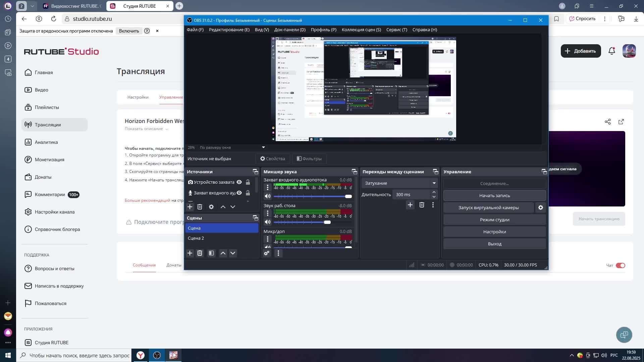The height and width of the screenshot is (362, 644).
Task: Open OBS Settings button in Controls
Action: click(494, 232)
